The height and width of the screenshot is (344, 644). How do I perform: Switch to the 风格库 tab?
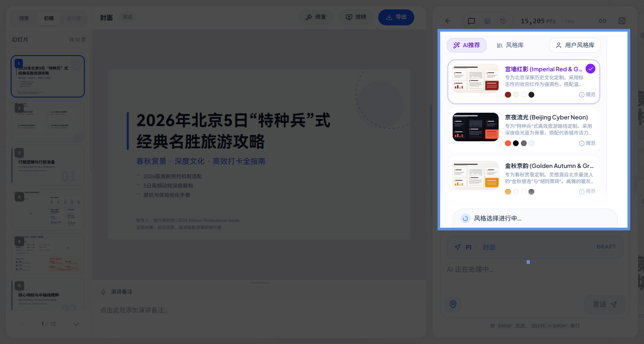click(x=510, y=45)
